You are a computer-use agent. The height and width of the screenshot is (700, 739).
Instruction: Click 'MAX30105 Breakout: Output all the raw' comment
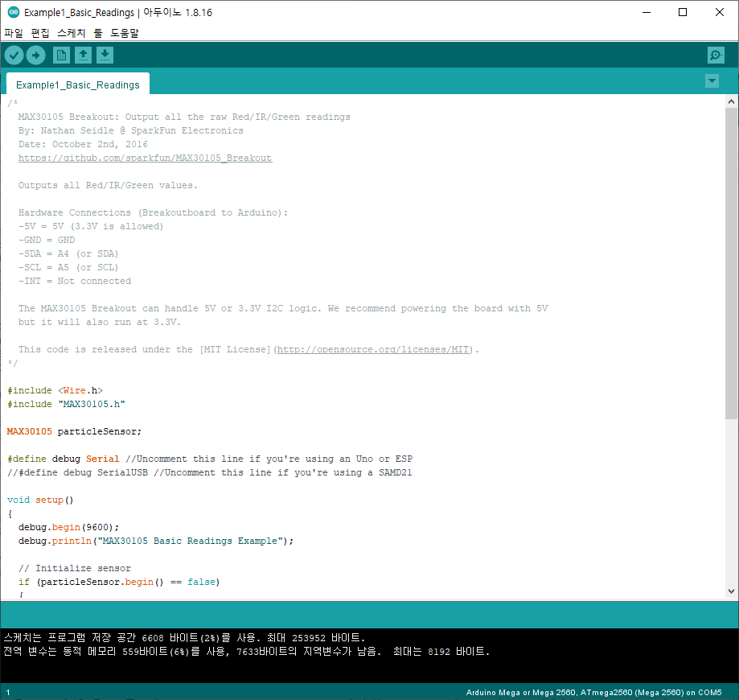[184, 117]
